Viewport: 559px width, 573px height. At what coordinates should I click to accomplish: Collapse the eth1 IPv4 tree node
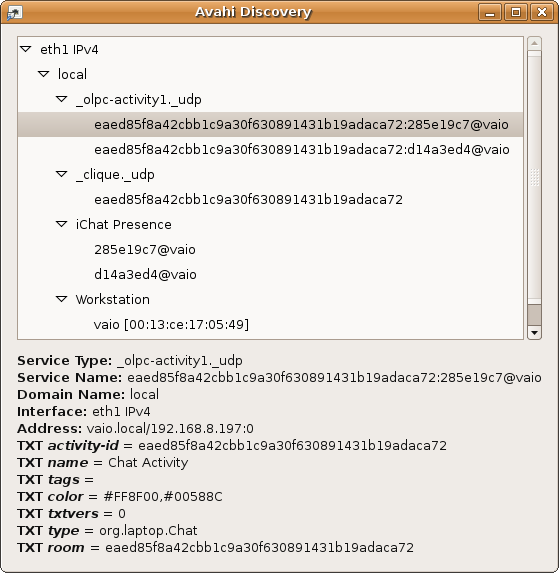click(26, 49)
